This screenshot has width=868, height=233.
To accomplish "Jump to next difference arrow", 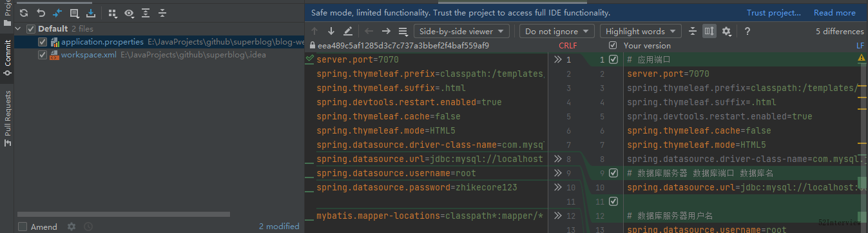I will [x=331, y=31].
